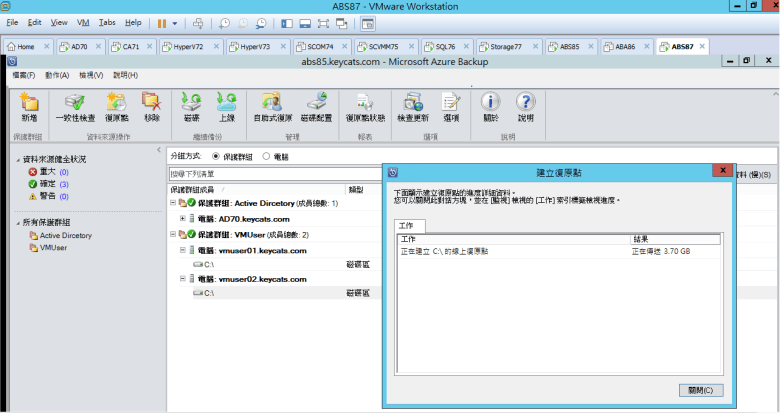Click the 移除 (Remove) toolbar icon
Image resolution: width=780 pixels, height=413 pixels.
(x=151, y=105)
